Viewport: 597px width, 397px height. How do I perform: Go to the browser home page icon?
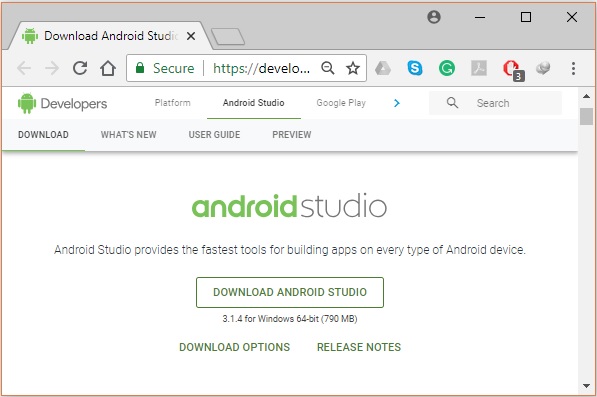coord(108,68)
